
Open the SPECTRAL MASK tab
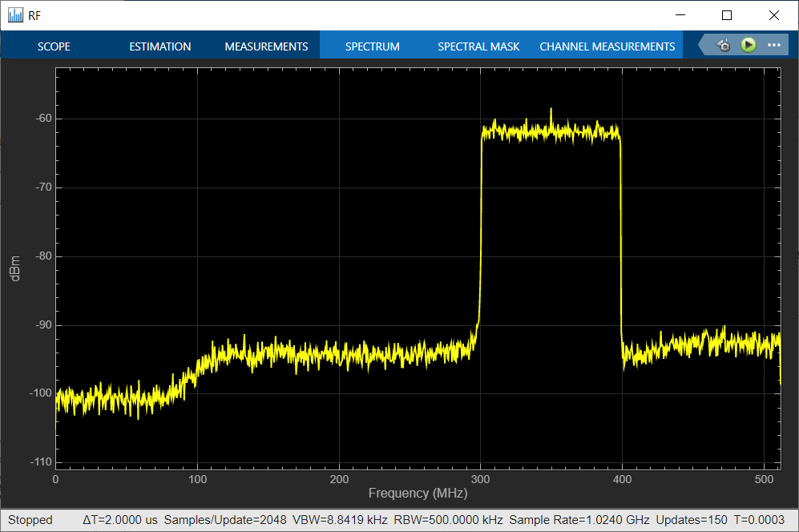coord(478,46)
